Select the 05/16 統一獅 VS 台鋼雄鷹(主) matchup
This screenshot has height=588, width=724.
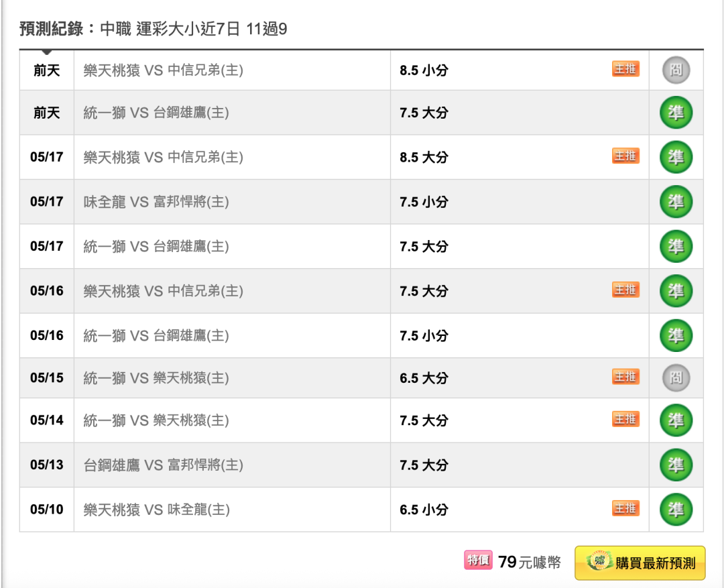click(156, 335)
